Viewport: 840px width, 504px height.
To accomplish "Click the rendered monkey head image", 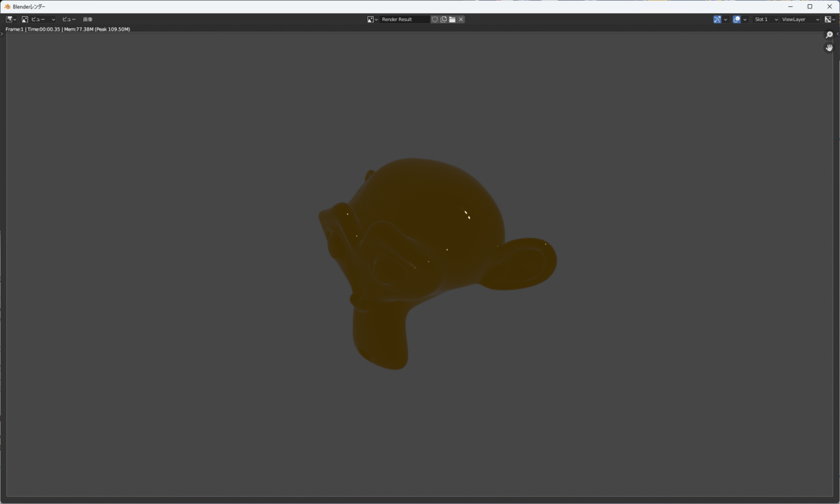I will [437, 262].
